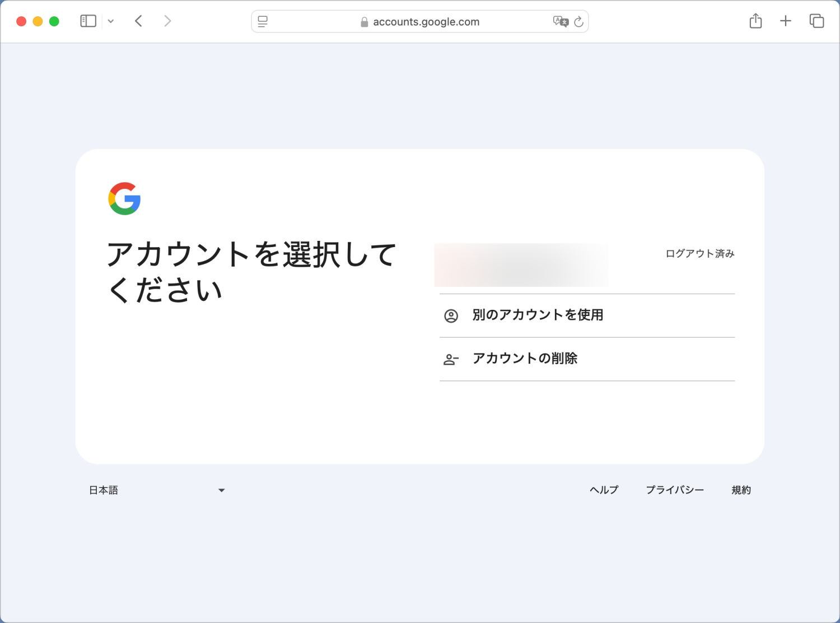Image resolution: width=840 pixels, height=623 pixels.
Task: Open the sidebar options dropdown chevron
Action: [111, 21]
